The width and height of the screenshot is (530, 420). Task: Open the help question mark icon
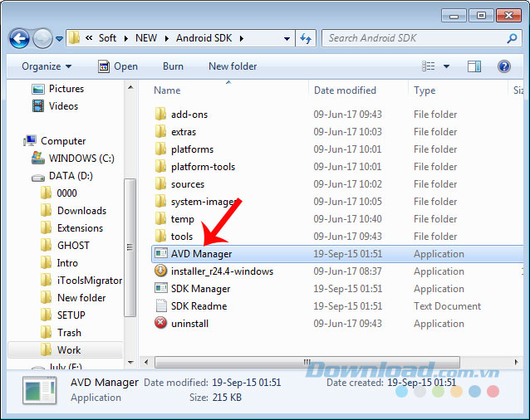[503, 66]
